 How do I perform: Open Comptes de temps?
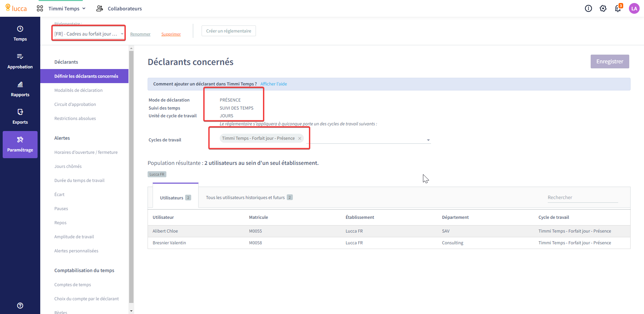[73, 285]
